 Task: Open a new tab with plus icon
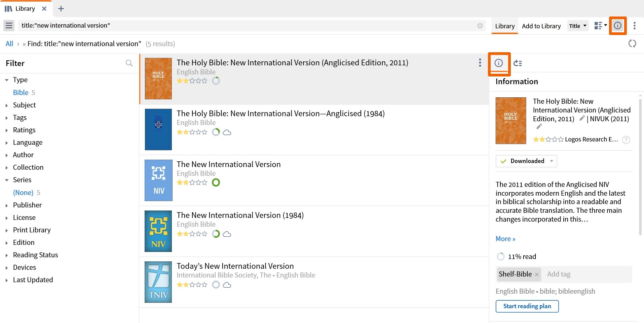coord(61,9)
